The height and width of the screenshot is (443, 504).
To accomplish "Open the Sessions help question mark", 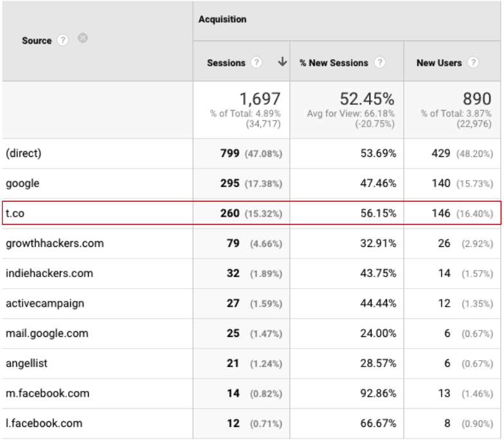I will (257, 63).
